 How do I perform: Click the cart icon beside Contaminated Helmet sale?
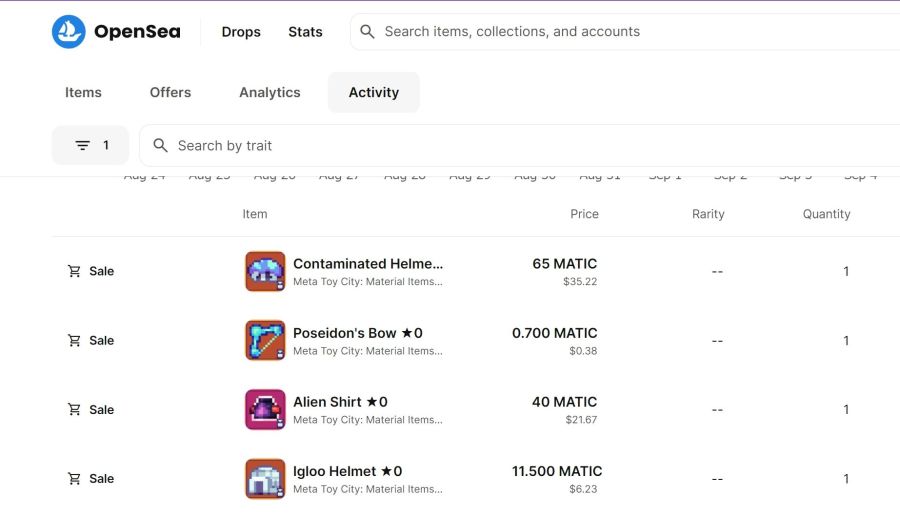[x=74, y=271]
